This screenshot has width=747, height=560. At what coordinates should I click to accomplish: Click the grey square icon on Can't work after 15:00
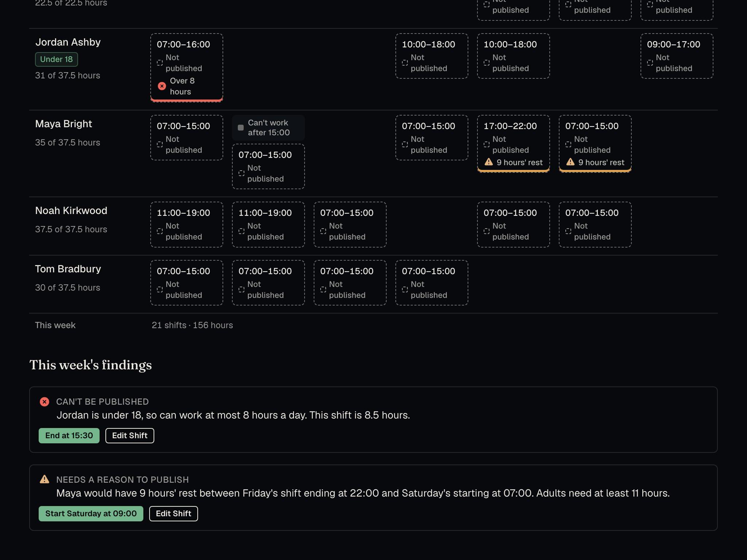(241, 128)
